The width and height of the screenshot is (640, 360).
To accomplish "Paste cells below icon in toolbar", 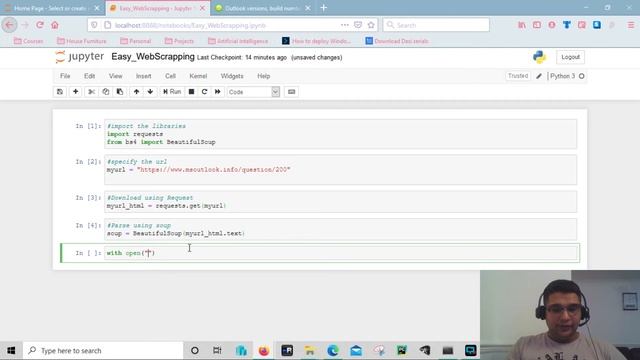I will point(120,92).
